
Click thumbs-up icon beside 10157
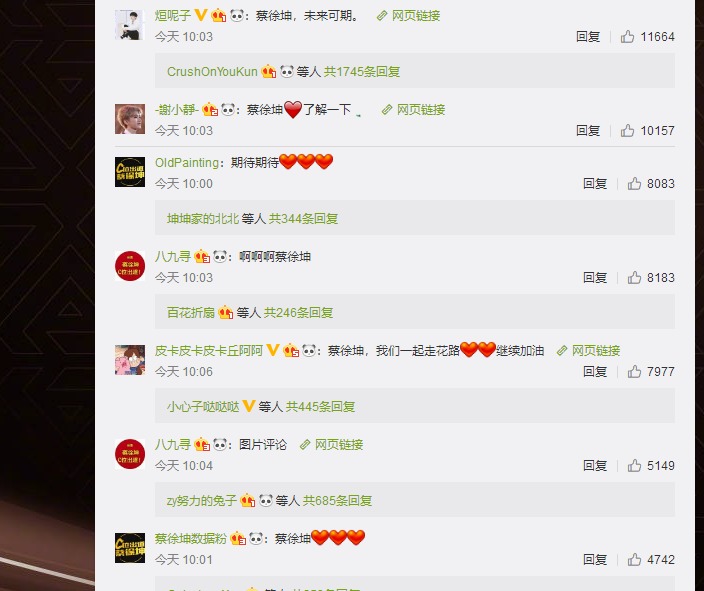[x=627, y=131]
